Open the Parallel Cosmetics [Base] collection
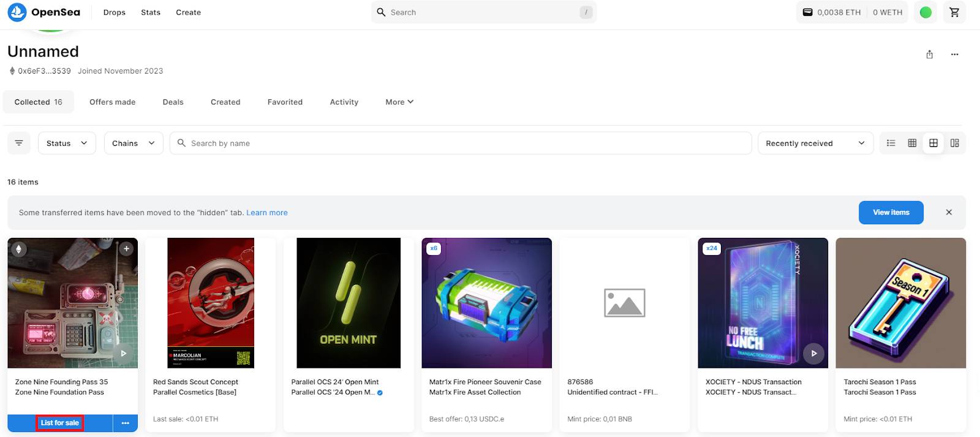980x437 pixels. 195,392
